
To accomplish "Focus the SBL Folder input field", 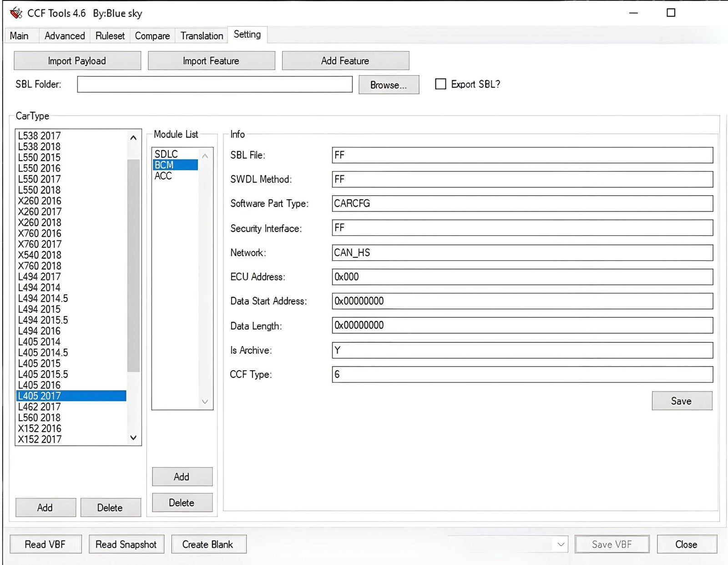I will tap(215, 84).
